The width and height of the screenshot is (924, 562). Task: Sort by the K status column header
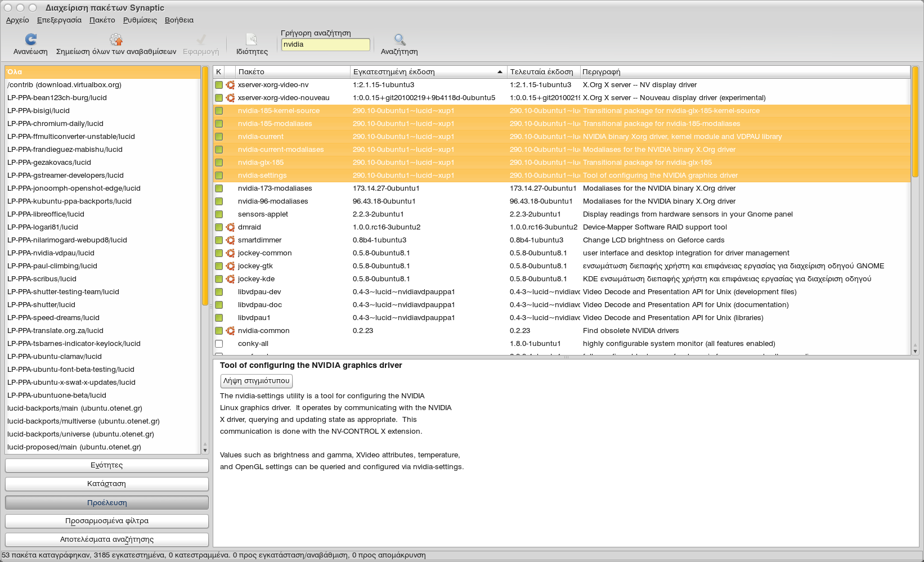(218, 72)
